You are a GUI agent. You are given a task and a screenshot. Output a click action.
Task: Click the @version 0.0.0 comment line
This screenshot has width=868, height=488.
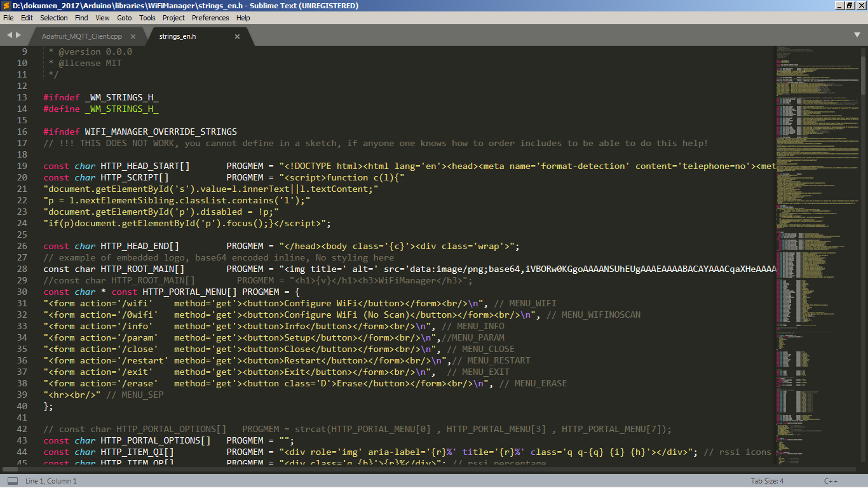90,51
